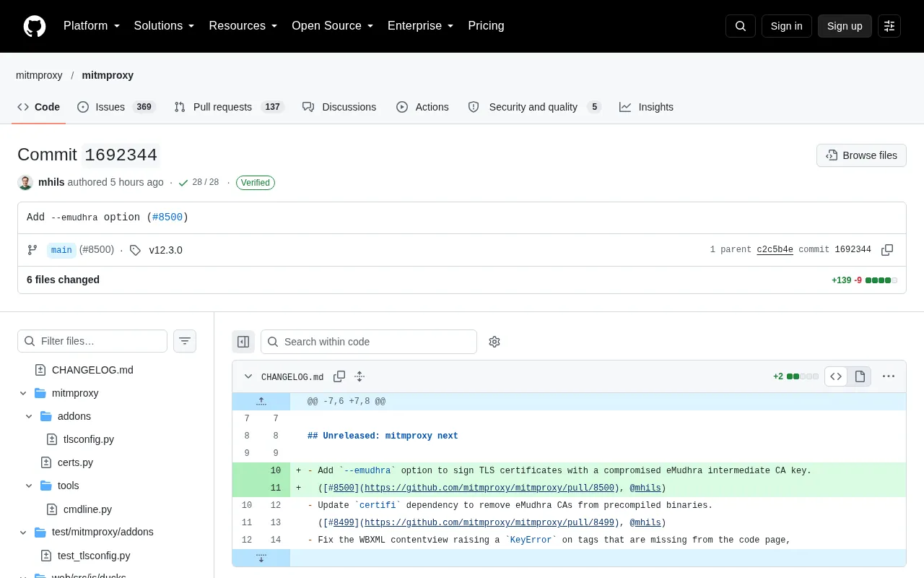924x578 pixels.
Task: Select certs.py in file tree
Action: (75, 462)
